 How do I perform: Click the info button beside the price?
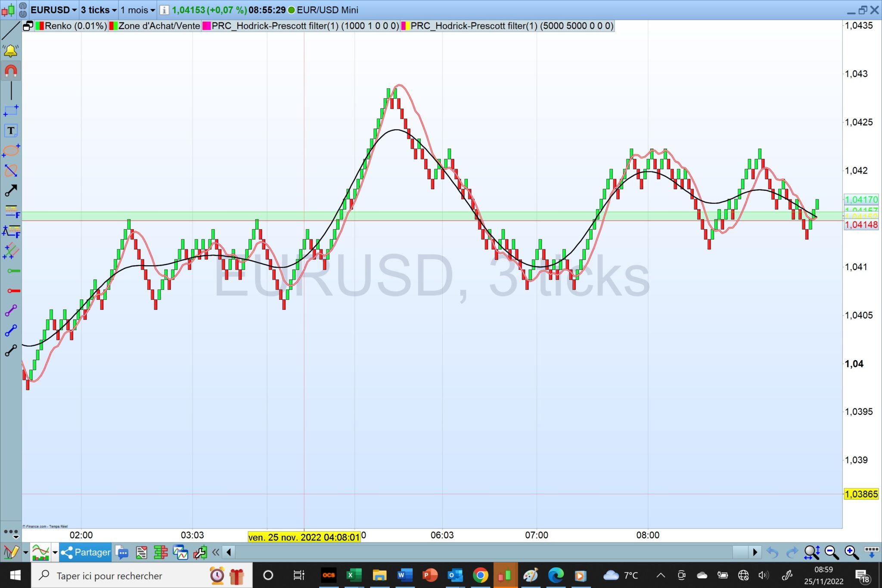[x=164, y=10]
